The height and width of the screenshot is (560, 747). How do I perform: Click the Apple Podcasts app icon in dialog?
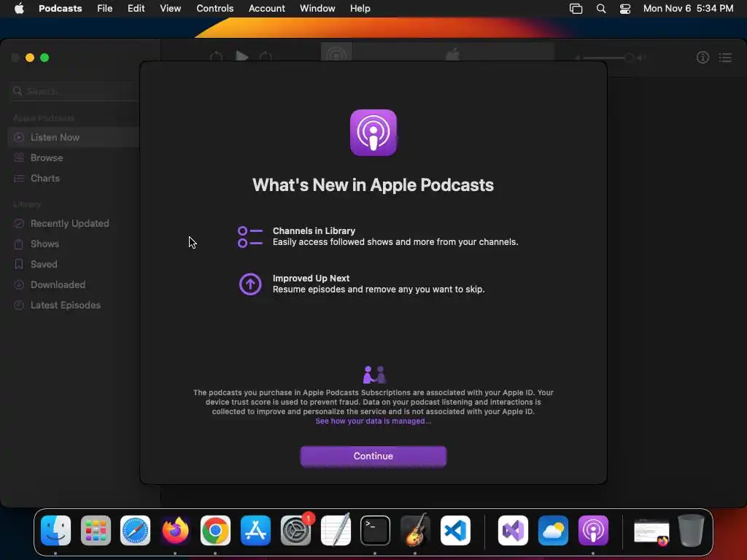[373, 133]
